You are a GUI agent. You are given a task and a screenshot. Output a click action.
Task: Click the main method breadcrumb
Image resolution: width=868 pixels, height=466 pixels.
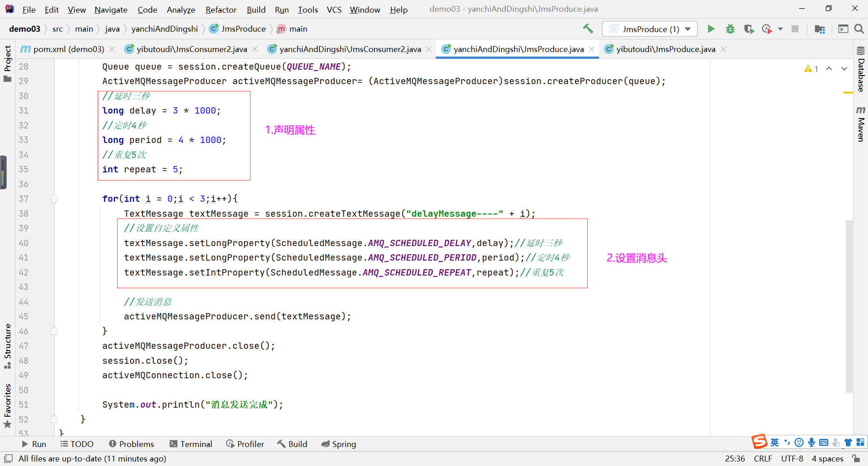tap(292, 29)
